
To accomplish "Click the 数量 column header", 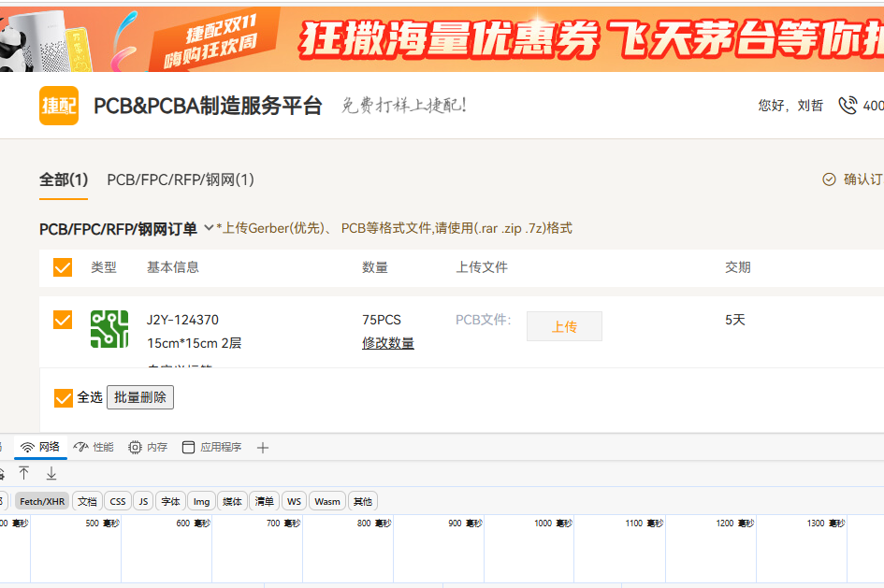I will [375, 267].
